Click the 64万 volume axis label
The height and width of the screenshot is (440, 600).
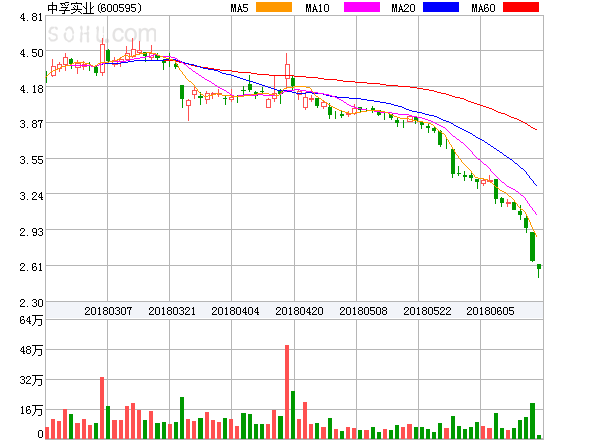coord(31,320)
